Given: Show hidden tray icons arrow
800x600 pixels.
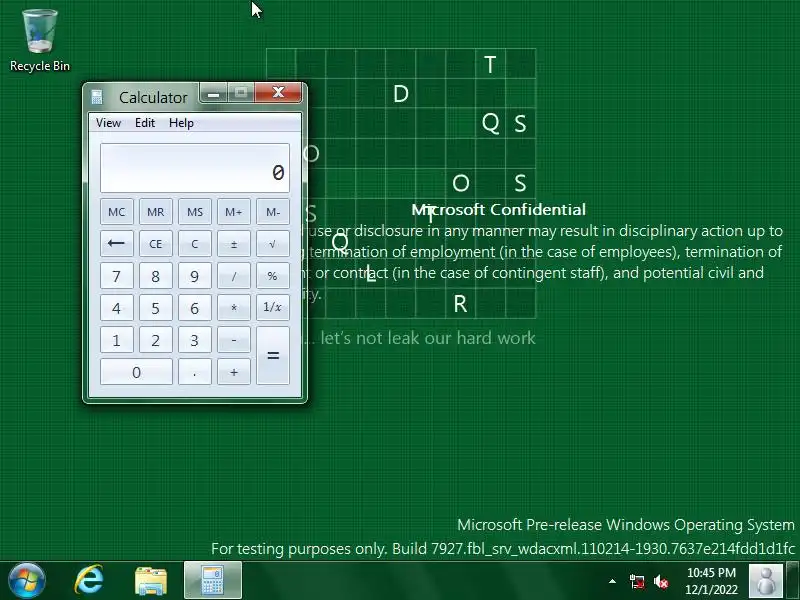Looking at the screenshot, I should [x=612, y=581].
